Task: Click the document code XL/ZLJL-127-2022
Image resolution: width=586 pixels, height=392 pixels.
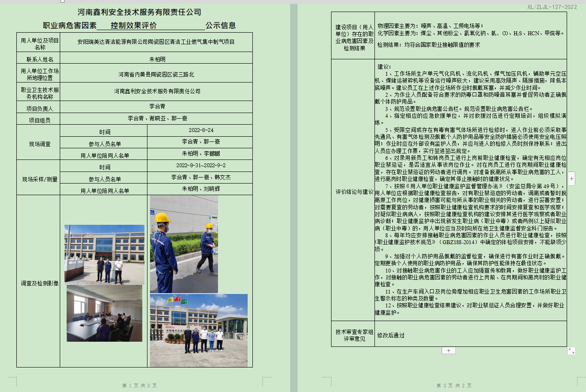Action: point(552,7)
